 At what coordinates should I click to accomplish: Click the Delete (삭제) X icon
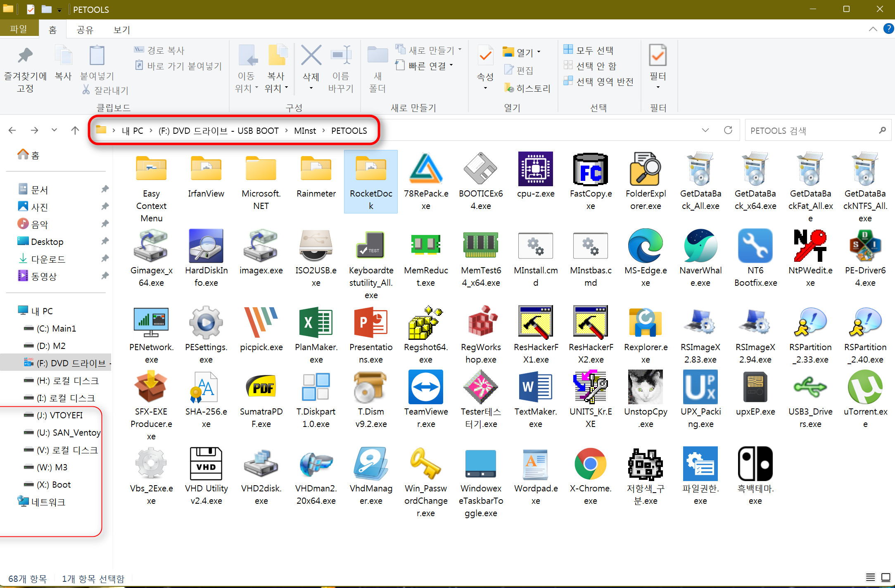[x=311, y=56]
